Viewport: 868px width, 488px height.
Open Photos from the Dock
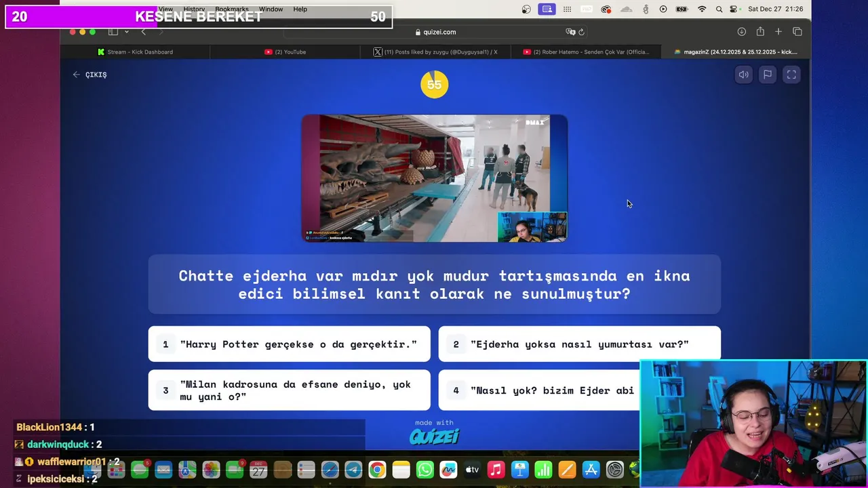211,470
